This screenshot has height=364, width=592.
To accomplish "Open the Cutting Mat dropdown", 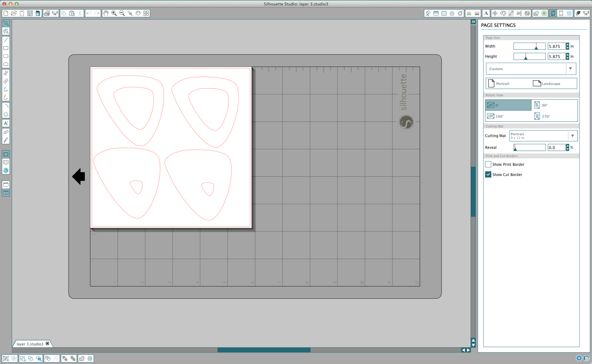I will tap(572, 135).
